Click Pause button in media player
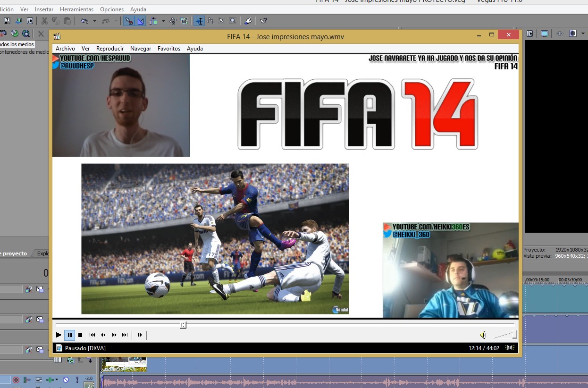 point(69,335)
